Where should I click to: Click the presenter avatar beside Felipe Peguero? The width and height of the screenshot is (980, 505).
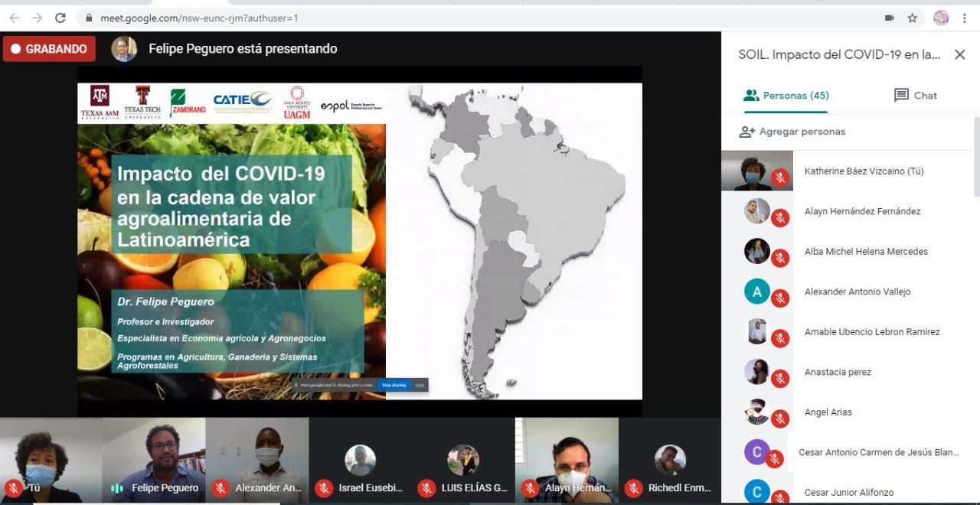click(124, 49)
